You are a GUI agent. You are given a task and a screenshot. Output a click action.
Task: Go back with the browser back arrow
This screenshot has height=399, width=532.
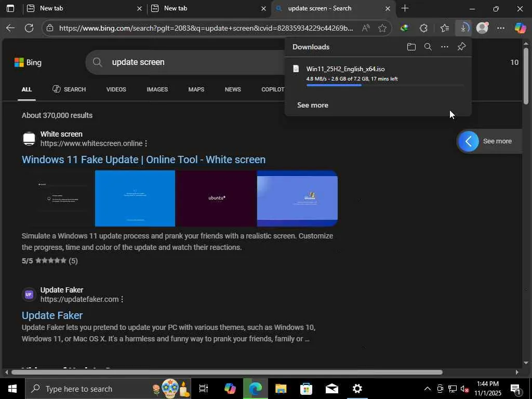(10, 28)
